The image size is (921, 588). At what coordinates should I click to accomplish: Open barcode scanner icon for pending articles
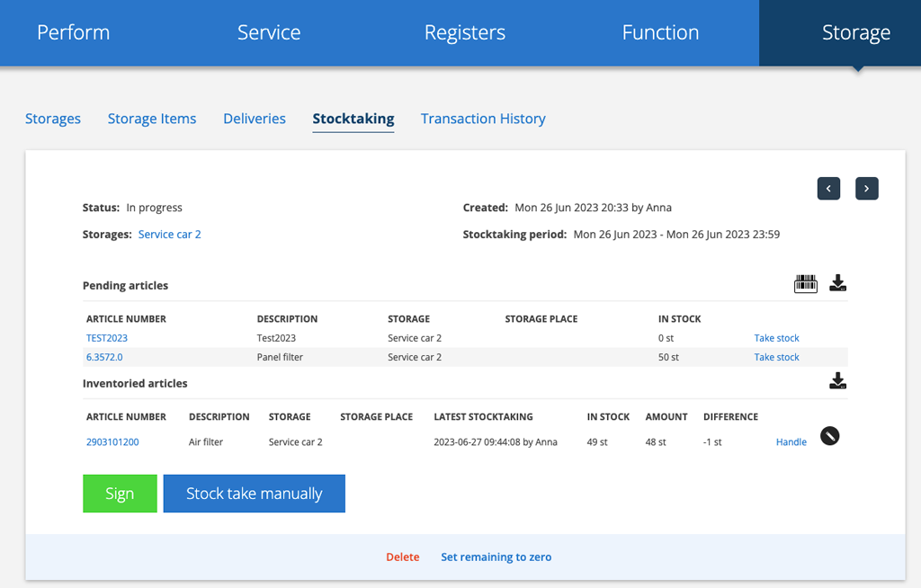tap(805, 284)
